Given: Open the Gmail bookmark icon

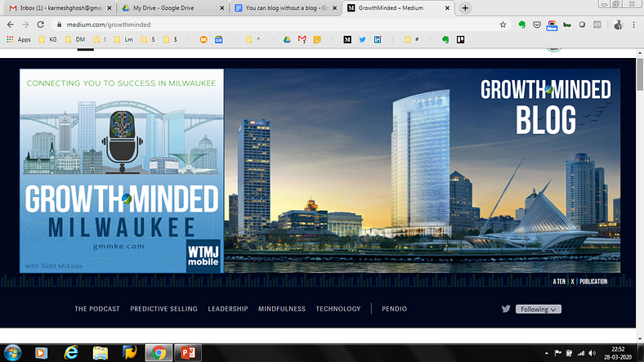Looking at the screenshot, I should coord(302,39).
